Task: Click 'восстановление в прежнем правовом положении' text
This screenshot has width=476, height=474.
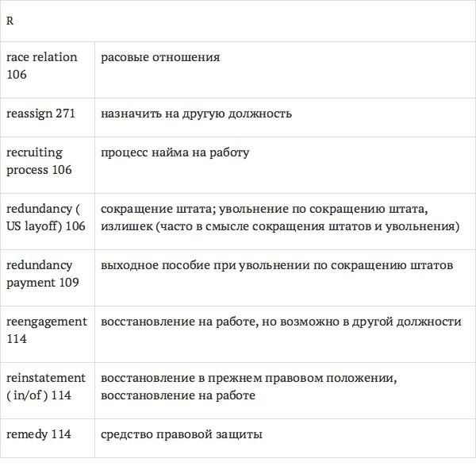Action: point(248,378)
